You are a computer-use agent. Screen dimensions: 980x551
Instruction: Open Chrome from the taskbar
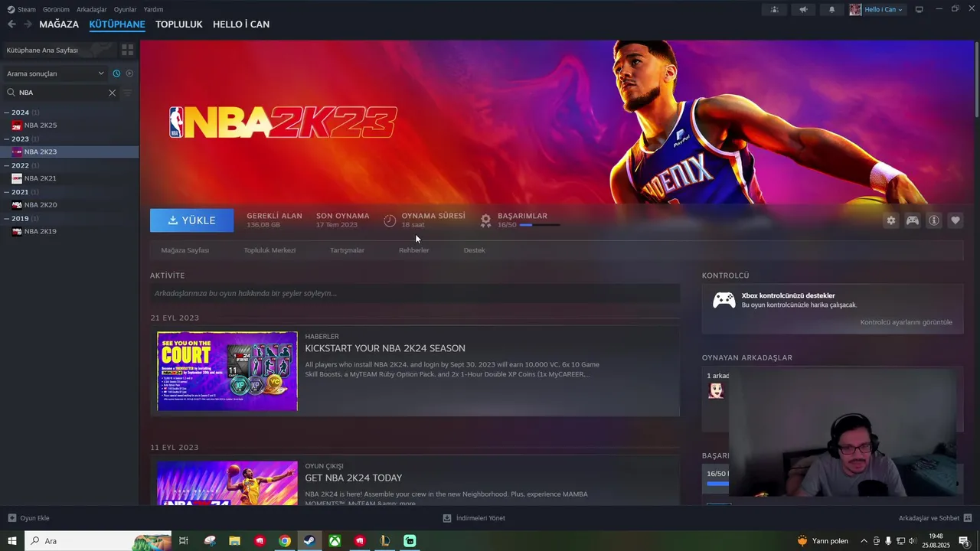(x=285, y=541)
